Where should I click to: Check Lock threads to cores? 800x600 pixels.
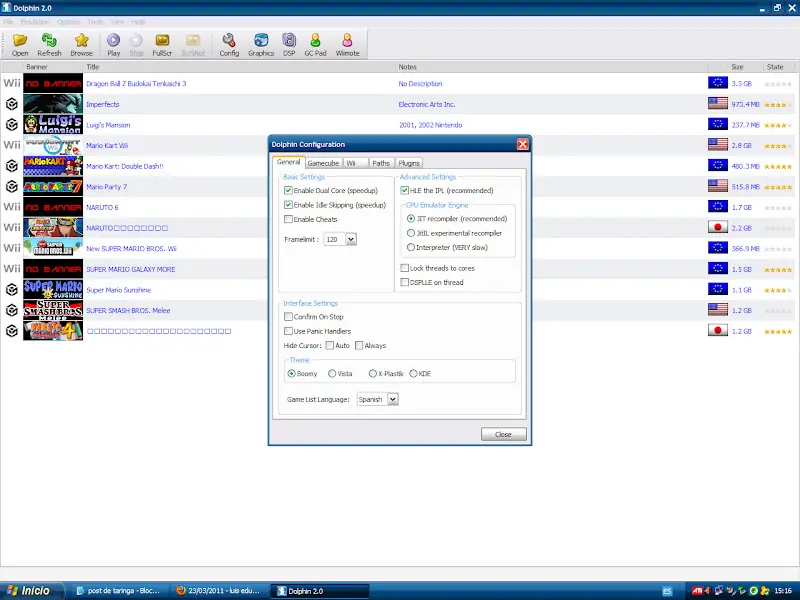point(405,268)
